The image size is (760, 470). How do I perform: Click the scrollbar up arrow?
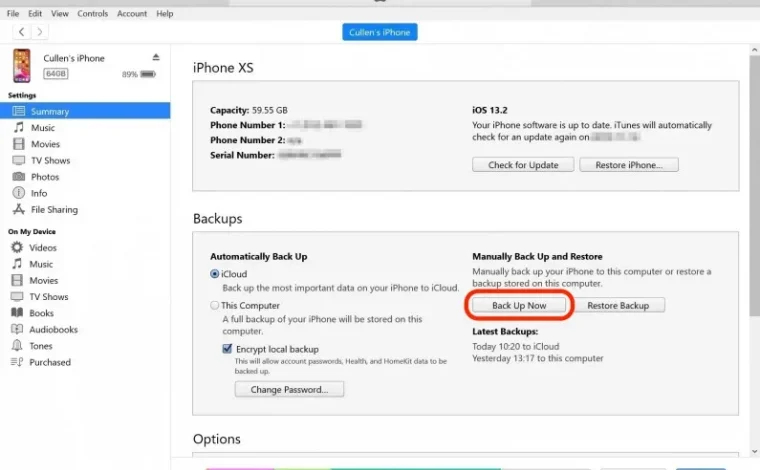point(754,49)
